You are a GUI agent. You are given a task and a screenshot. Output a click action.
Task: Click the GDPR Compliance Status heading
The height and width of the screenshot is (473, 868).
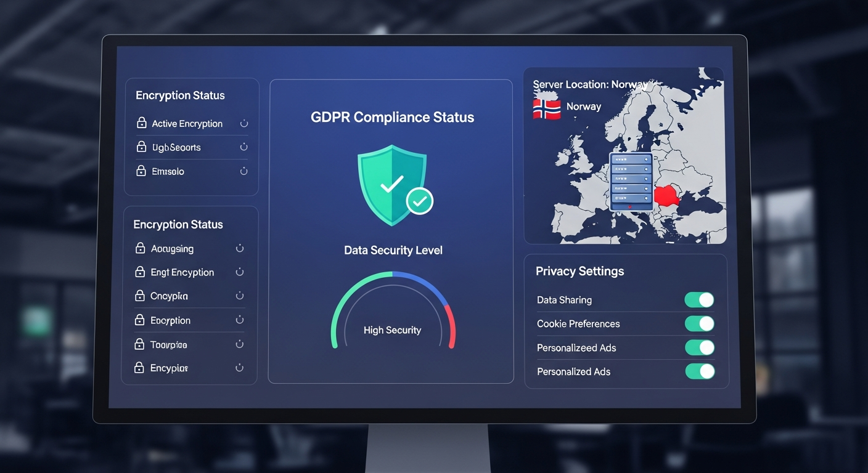(393, 117)
